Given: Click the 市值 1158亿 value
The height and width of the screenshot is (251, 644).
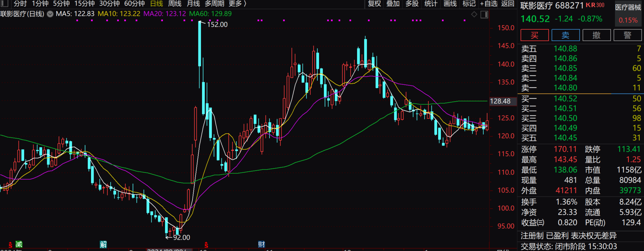Looking at the screenshot, I should 629,170.
